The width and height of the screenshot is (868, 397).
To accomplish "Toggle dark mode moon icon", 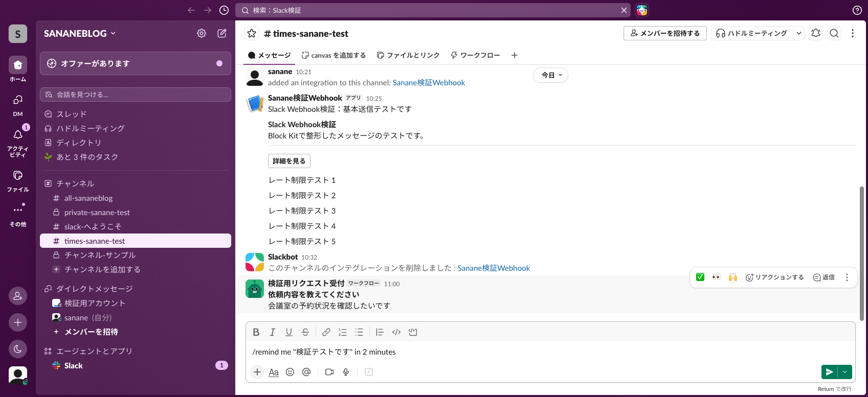I will (18, 349).
